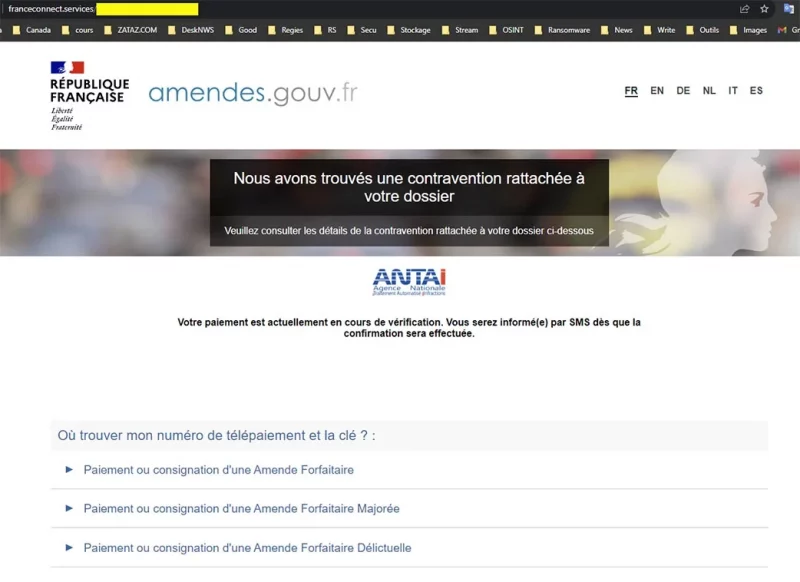Switch site language to NL

coord(709,91)
